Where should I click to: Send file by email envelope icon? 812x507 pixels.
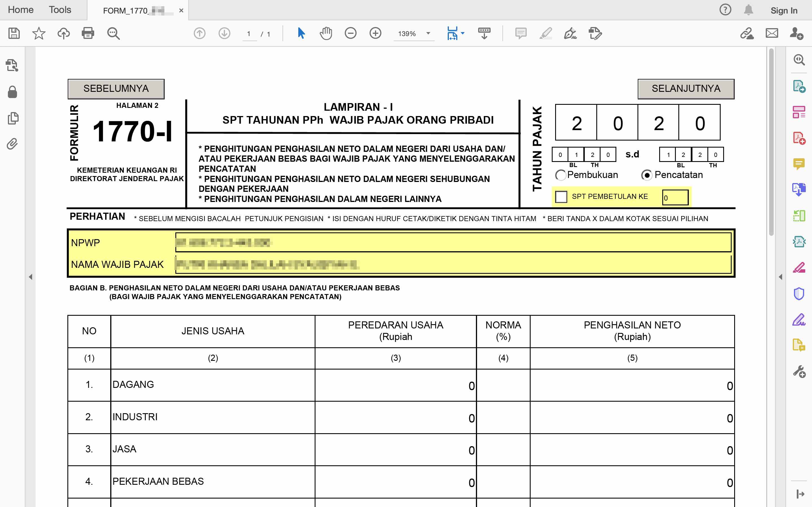[x=771, y=33]
